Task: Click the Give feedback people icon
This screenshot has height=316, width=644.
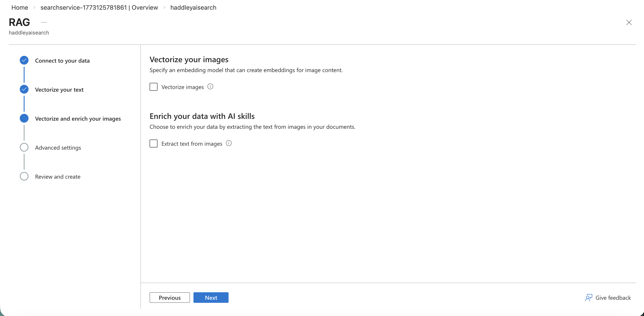Action: (x=589, y=298)
